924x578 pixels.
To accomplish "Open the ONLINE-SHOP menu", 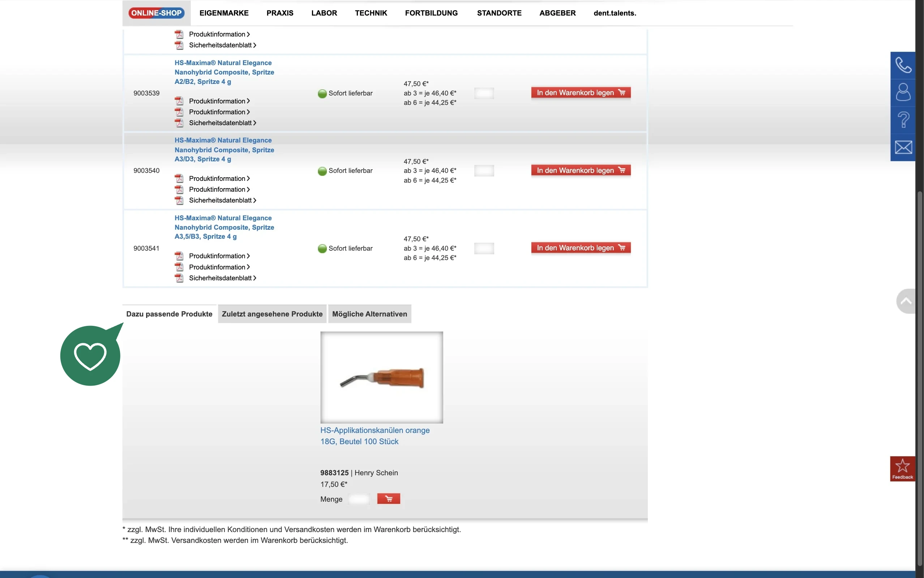I will tap(156, 13).
